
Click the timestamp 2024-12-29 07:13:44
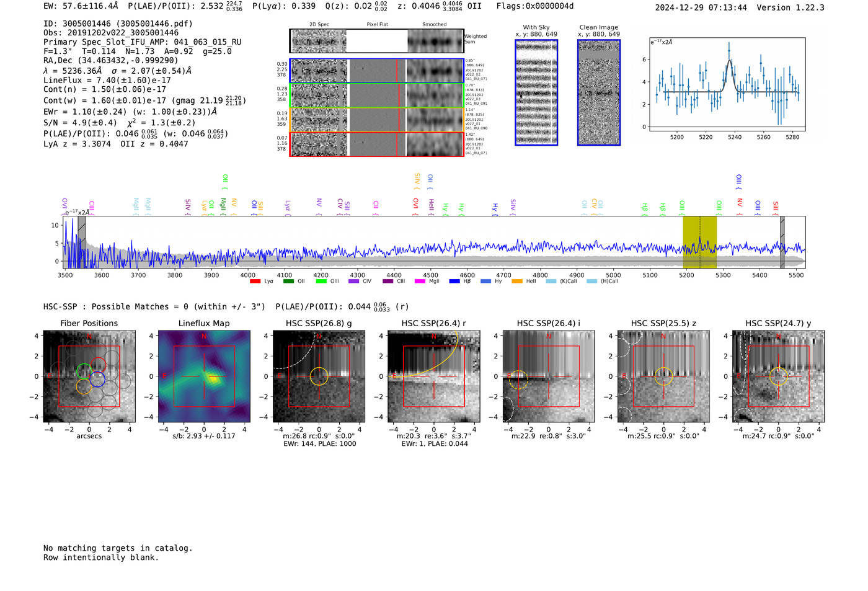coord(701,7)
